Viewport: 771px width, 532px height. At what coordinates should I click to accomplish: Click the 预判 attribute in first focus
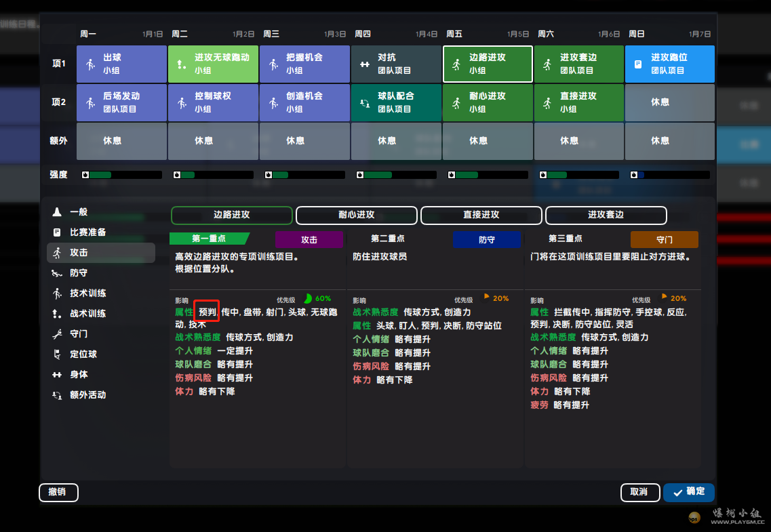coord(207,312)
